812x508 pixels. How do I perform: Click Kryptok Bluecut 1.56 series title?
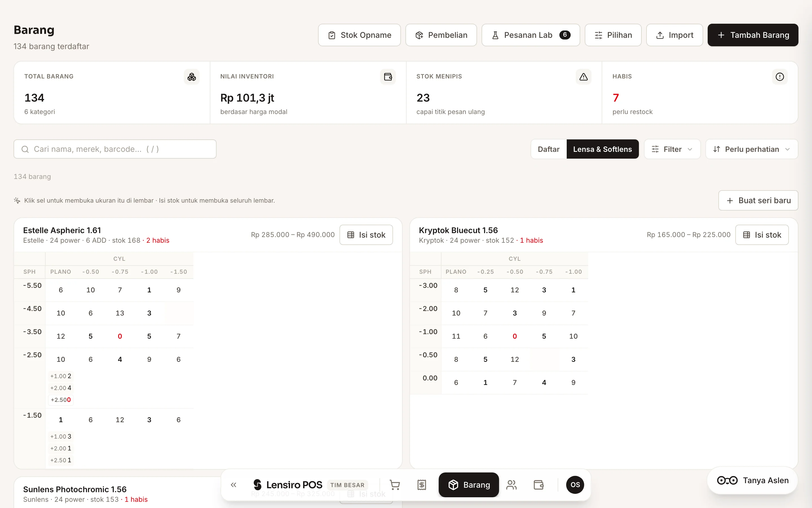[458, 230]
